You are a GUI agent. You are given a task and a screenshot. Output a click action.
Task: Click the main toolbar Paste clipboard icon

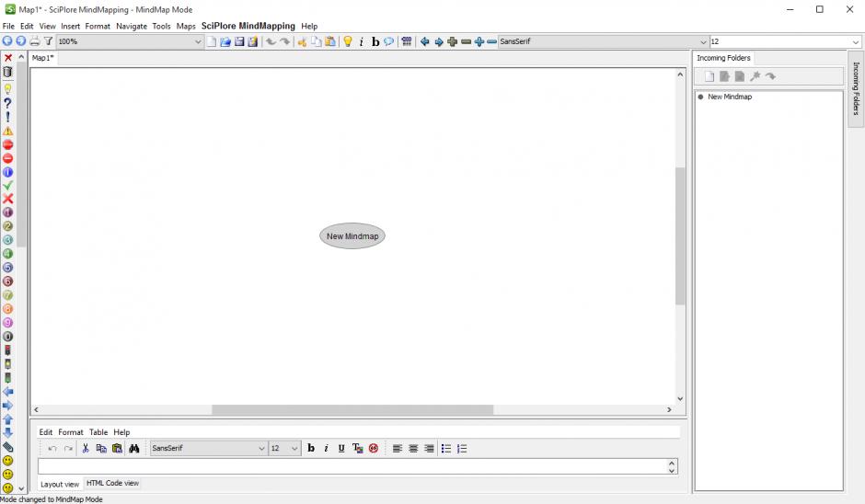coord(329,41)
